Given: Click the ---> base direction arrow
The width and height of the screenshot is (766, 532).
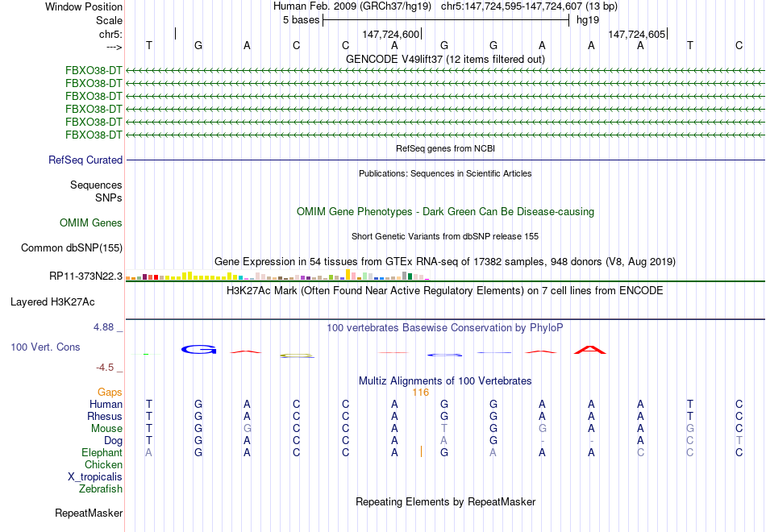Looking at the screenshot, I should click(x=114, y=47).
